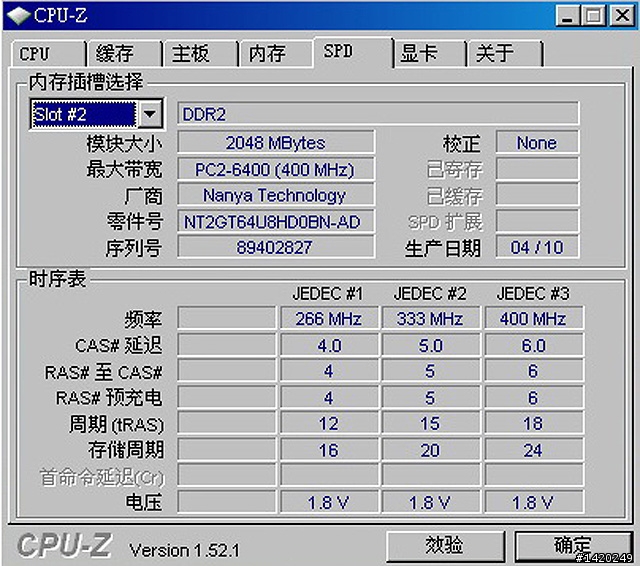Viewport: 640px width, 566px height.
Task: Click the JEDEC #1 column header
Action: 328,294
